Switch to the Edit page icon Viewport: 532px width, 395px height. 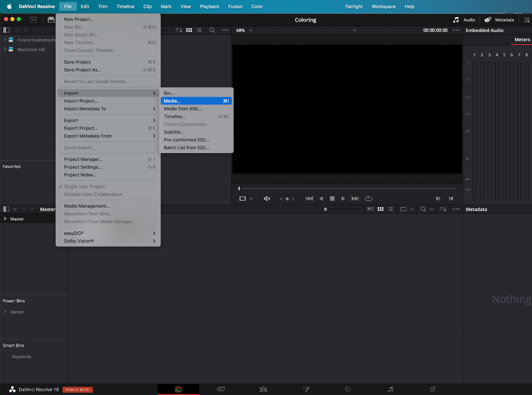click(263, 389)
